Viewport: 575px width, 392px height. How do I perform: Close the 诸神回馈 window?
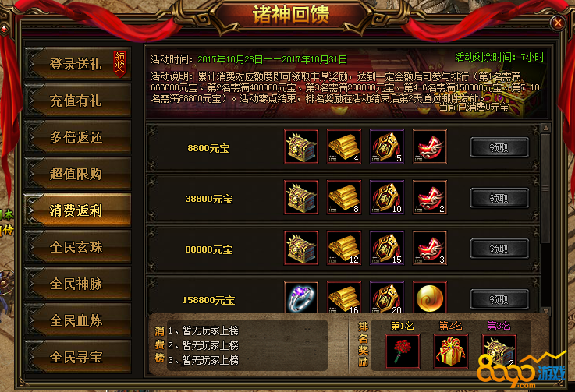557,23
